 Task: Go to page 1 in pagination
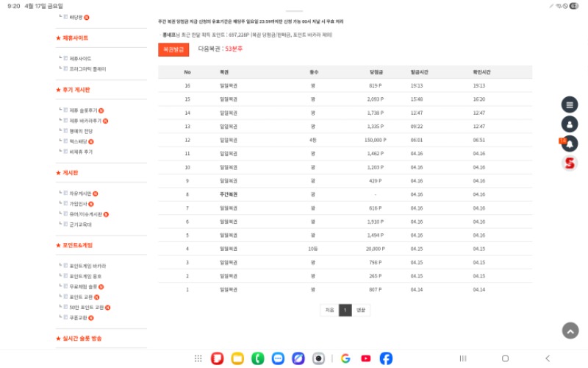point(345,311)
